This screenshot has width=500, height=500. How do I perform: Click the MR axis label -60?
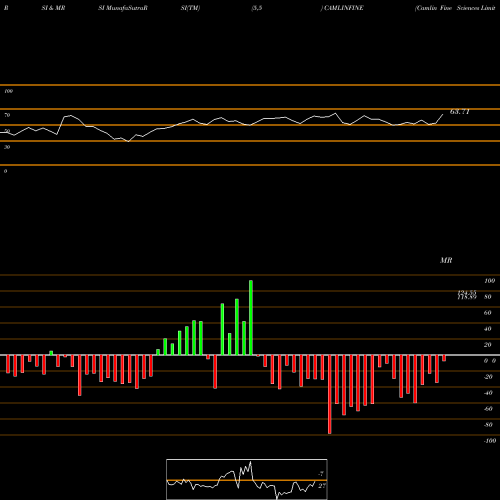488,409
